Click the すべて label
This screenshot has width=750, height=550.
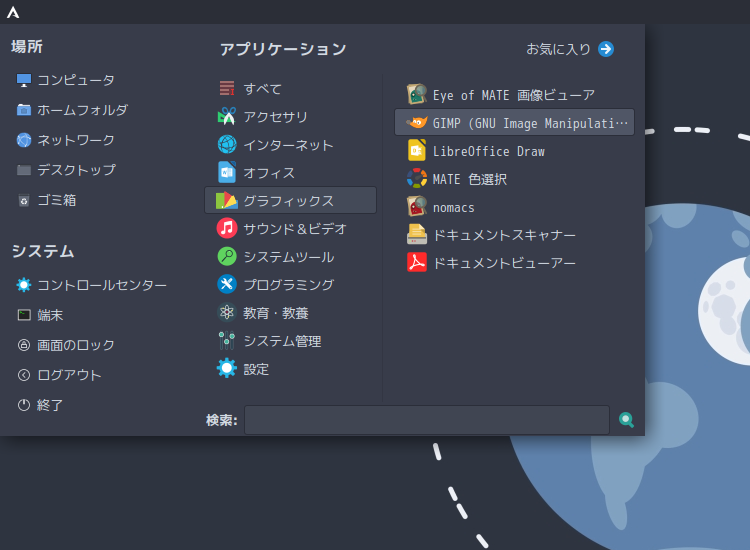(x=263, y=89)
